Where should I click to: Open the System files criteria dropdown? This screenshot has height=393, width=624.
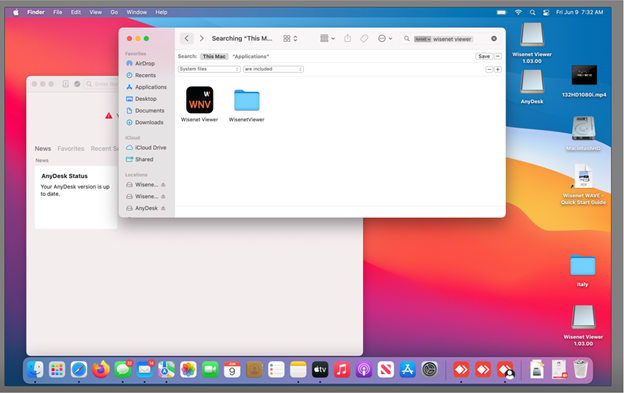coord(209,69)
